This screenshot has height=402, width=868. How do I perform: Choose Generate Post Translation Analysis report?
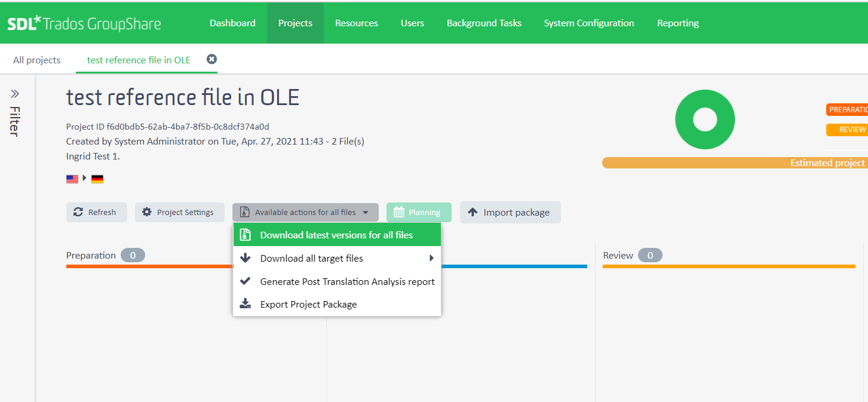point(347,281)
